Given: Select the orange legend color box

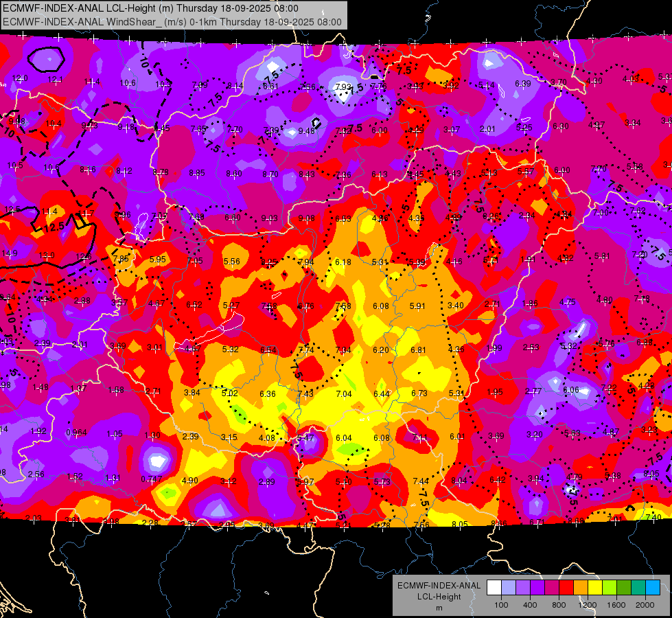Looking at the screenshot, I should point(581,588).
